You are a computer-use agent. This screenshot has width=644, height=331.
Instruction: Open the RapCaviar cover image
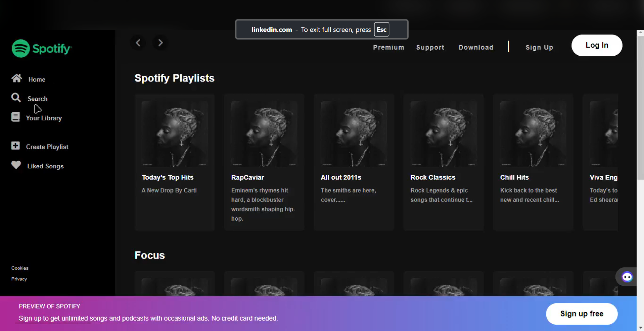pos(264,134)
